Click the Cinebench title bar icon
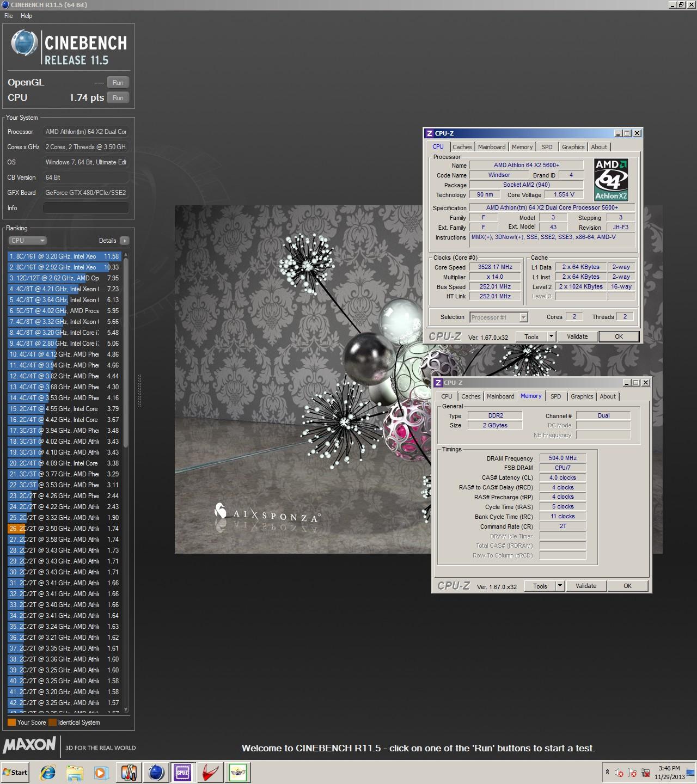This screenshot has height=784, width=697. coord(5,5)
